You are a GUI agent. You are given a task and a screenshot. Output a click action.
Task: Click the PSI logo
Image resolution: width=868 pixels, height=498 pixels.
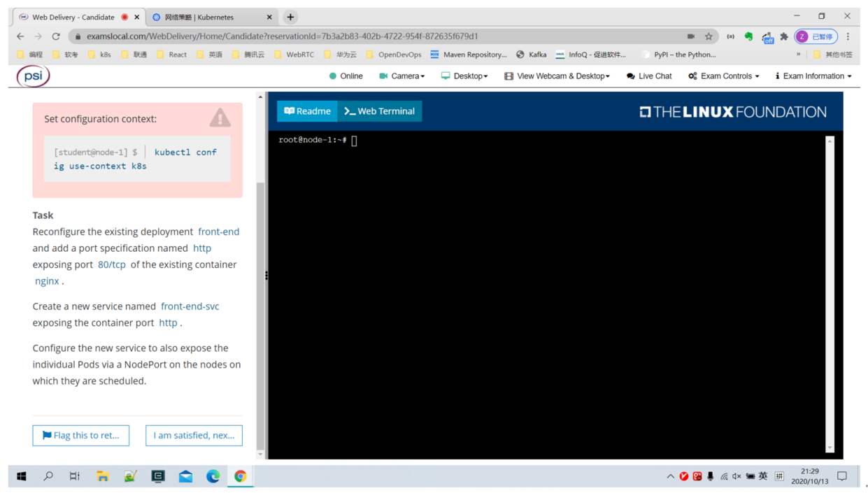pos(33,76)
